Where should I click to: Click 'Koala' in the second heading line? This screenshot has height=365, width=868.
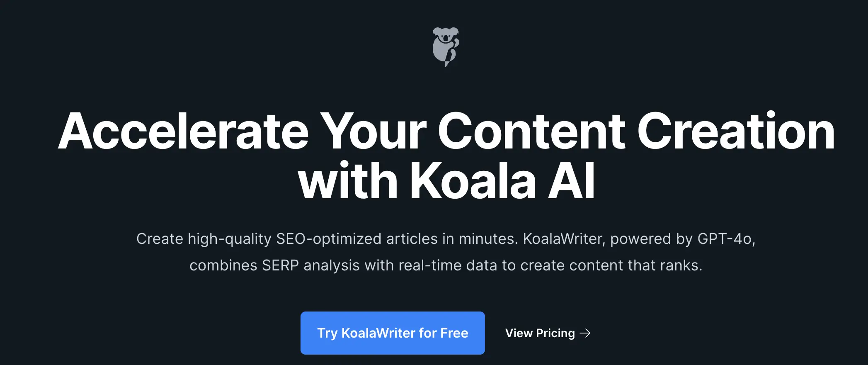[x=473, y=181]
